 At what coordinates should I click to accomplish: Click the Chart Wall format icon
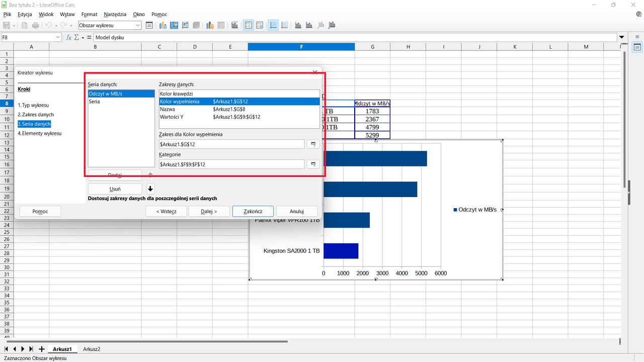point(186,25)
